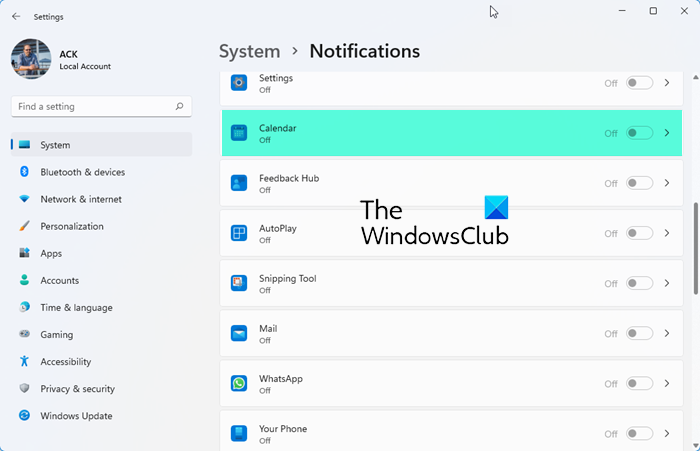
Task: Click the Snipping Tool app name
Action: tap(288, 279)
